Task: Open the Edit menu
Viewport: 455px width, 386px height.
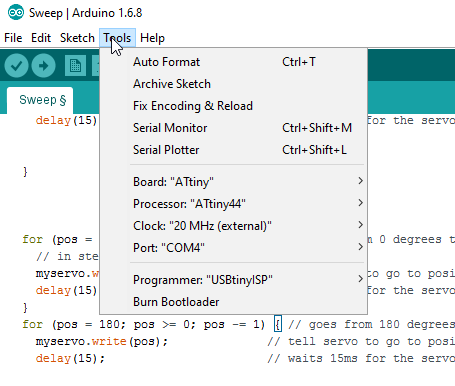Action: 41,38
